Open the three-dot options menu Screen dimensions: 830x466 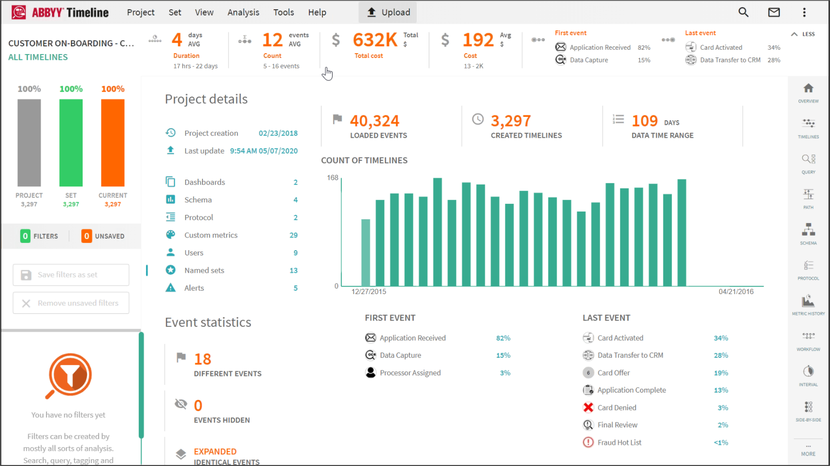point(804,13)
